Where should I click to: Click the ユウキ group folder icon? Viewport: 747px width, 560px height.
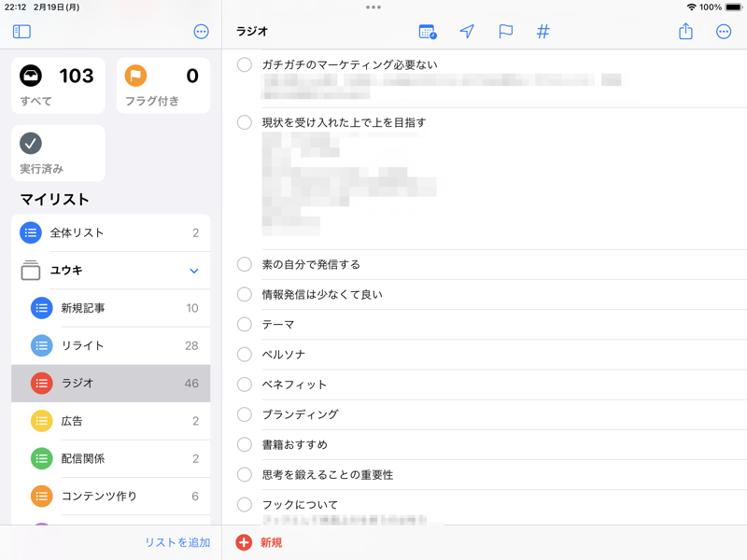pyautogui.click(x=31, y=270)
